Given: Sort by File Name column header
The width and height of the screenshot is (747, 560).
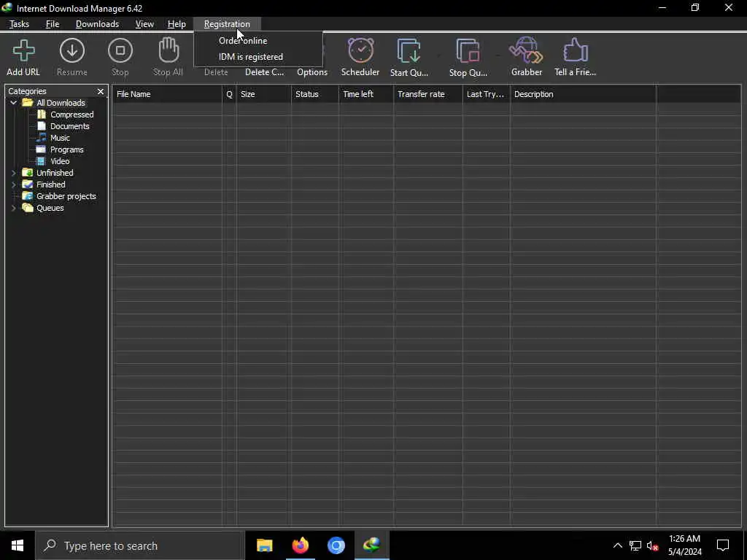Looking at the screenshot, I should [167, 94].
